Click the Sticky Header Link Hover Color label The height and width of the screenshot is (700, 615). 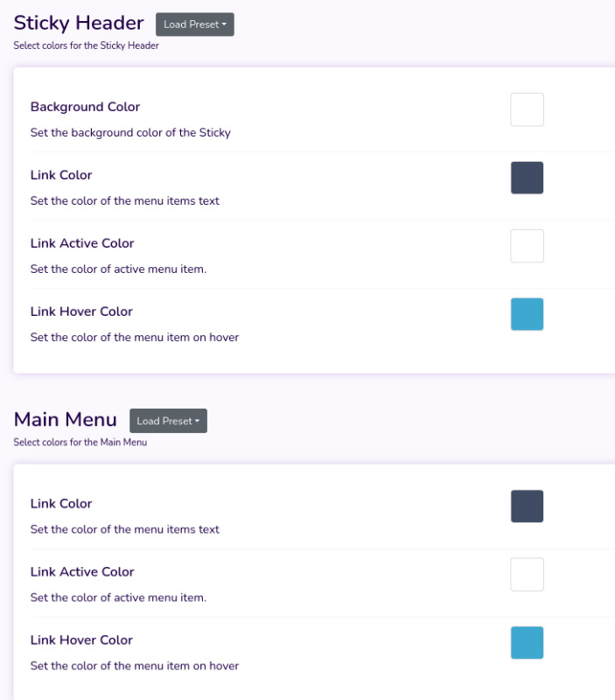pyautogui.click(x=81, y=311)
